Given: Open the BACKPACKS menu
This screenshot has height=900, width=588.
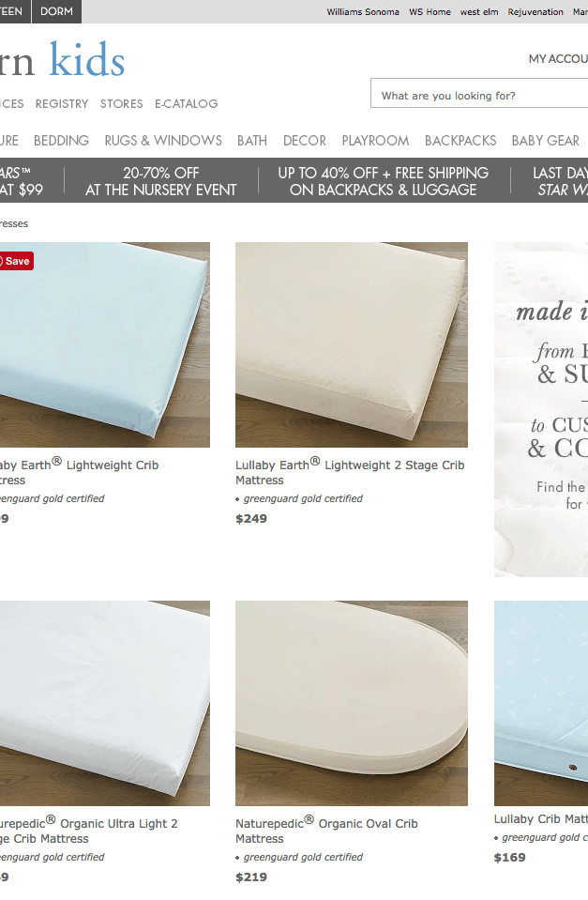Looking at the screenshot, I should pos(460,141).
